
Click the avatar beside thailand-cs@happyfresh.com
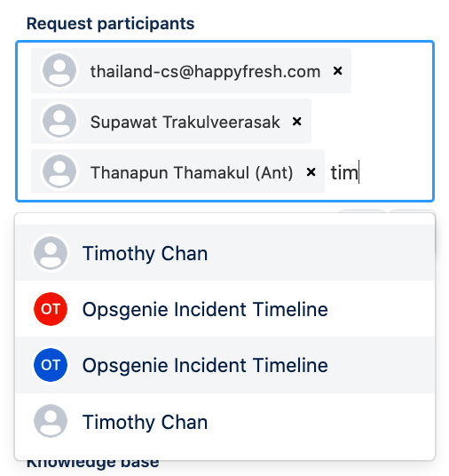pyautogui.click(x=59, y=70)
